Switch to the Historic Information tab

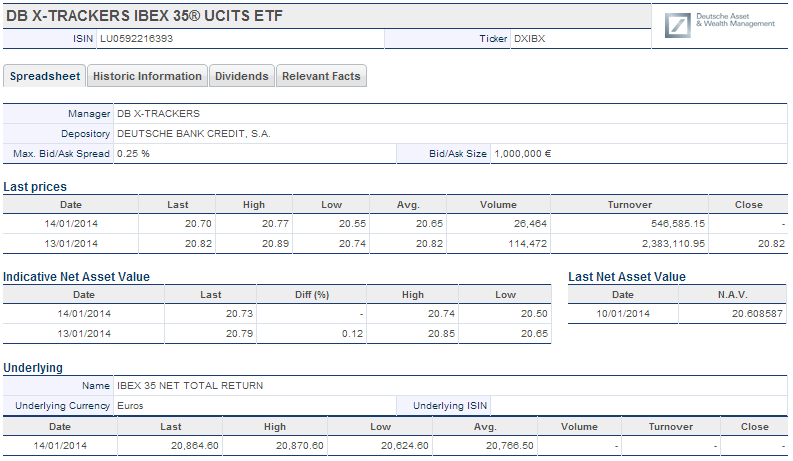pyautogui.click(x=147, y=76)
